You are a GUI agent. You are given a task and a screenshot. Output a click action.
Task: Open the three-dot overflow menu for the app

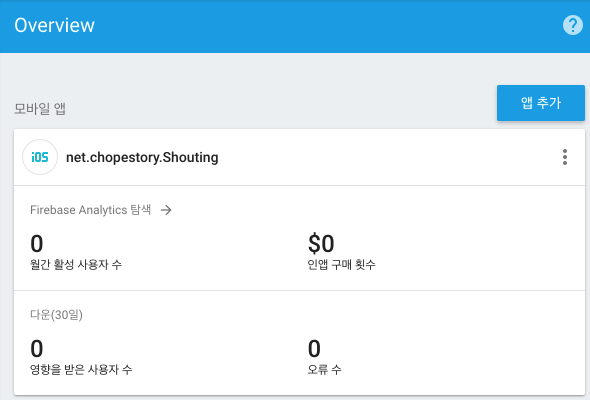pos(564,157)
